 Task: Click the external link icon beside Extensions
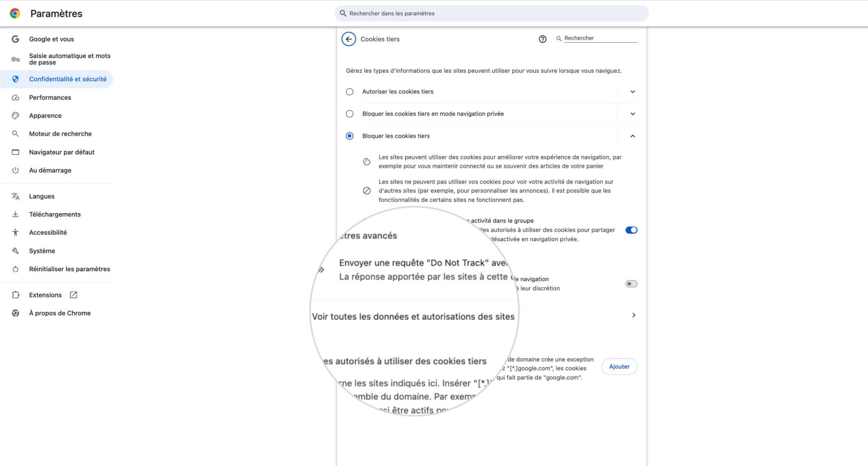(74, 295)
